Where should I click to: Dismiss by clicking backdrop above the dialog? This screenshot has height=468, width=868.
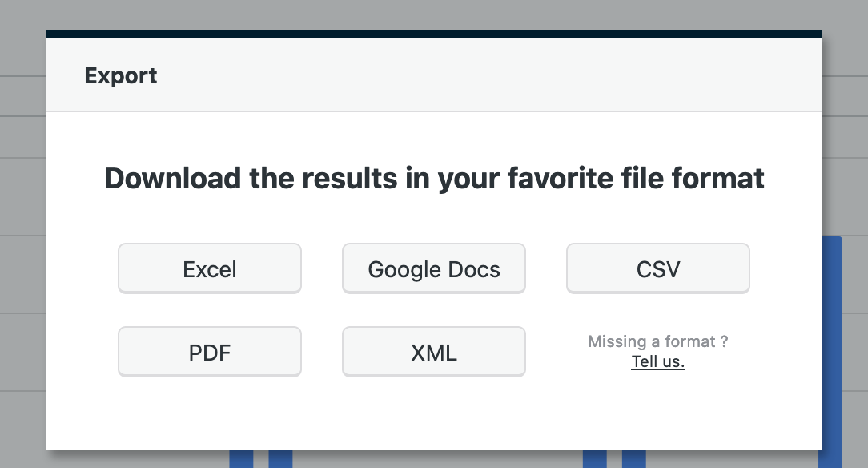(x=434, y=14)
